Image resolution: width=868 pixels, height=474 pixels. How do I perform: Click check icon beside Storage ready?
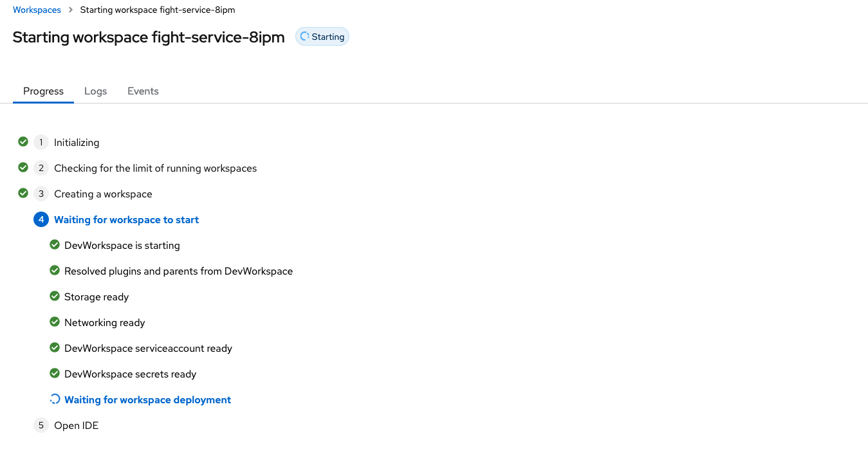click(x=55, y=296)
